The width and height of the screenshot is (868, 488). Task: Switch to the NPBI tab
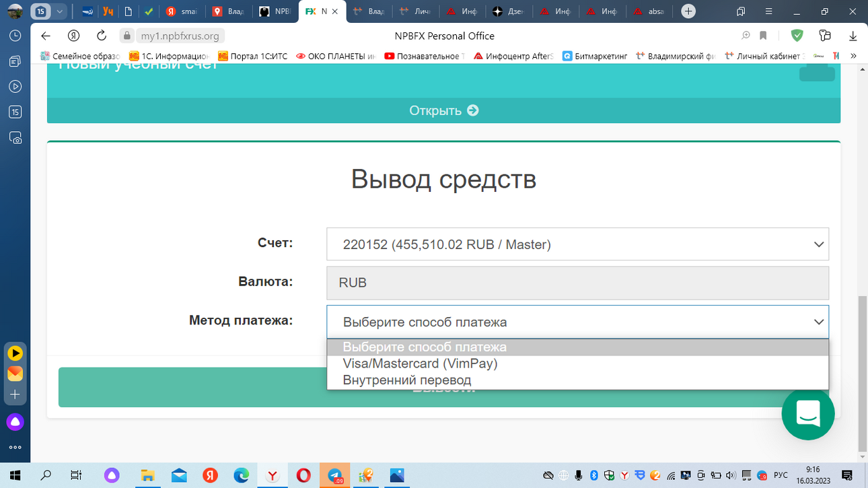pyautogui.click(x=275, y=11)
